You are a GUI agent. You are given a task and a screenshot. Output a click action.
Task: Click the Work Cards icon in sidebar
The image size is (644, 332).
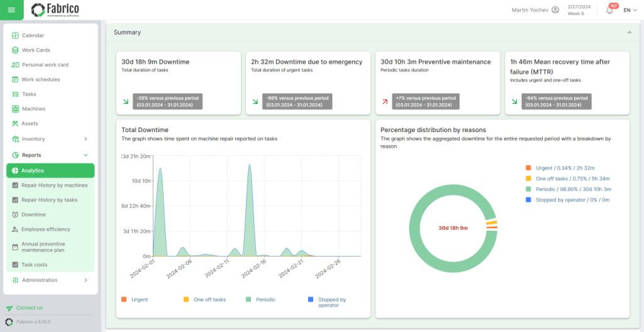pos(16,50)
